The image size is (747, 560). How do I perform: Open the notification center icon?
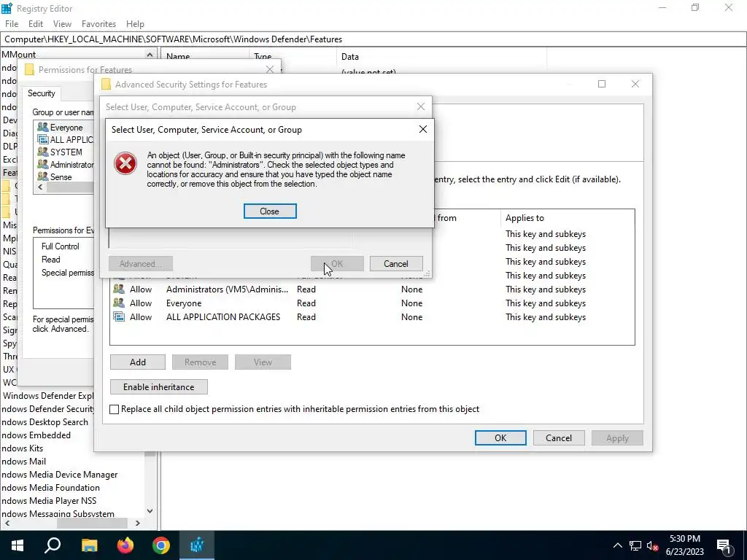coord(724,545)
